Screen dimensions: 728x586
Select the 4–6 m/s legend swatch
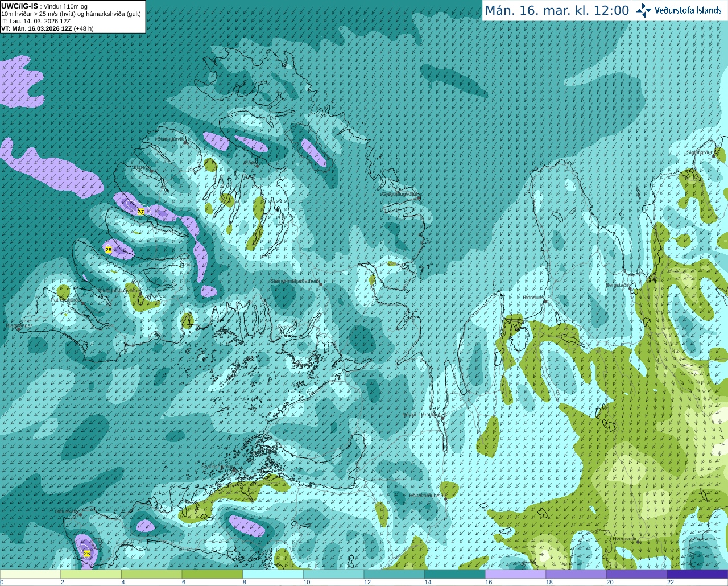point(151,574)
